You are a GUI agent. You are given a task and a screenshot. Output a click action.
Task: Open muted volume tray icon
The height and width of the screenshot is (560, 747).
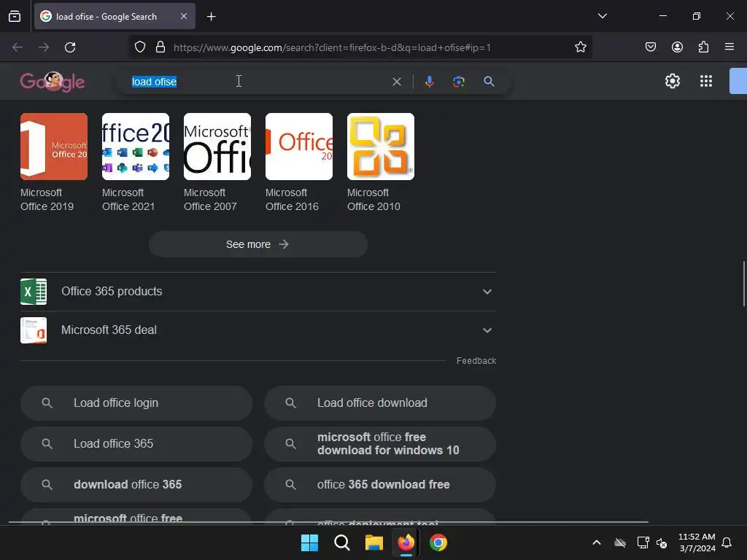[662, 542]
